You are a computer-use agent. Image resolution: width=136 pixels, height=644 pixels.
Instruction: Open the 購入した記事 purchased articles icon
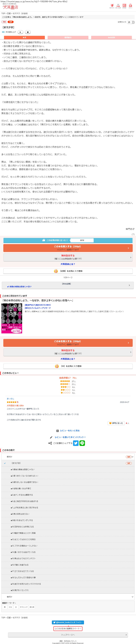point(118,6)
